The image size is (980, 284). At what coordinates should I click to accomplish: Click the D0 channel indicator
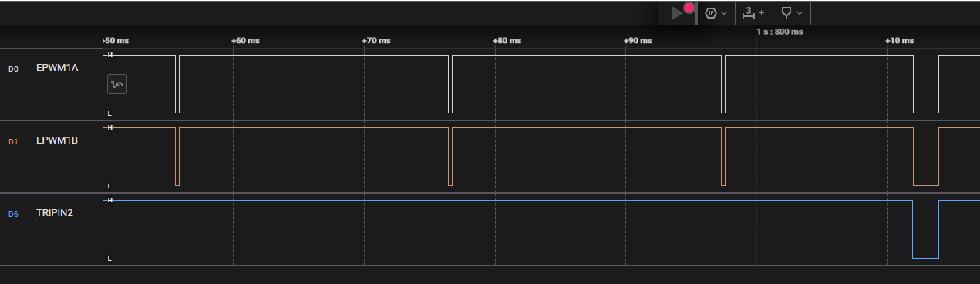(13, 69)
